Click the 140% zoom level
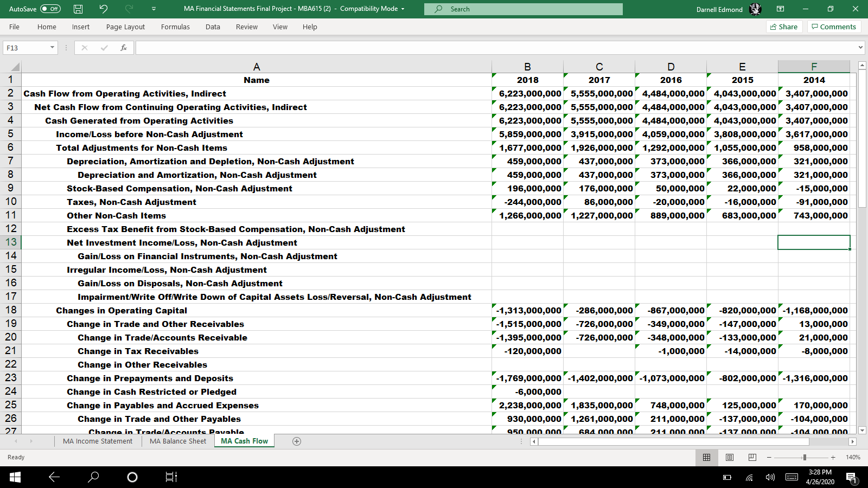 coord(853,457)
